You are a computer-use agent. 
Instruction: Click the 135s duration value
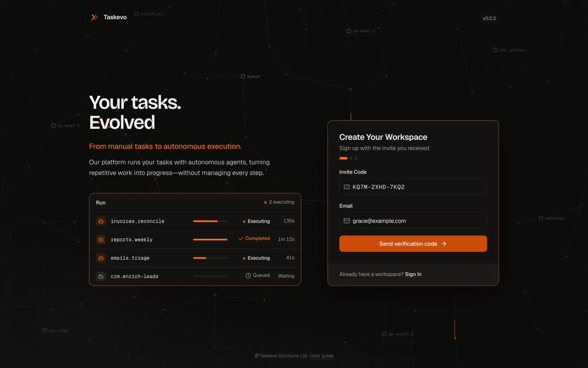pyautogui.click(x=289, y=221)
